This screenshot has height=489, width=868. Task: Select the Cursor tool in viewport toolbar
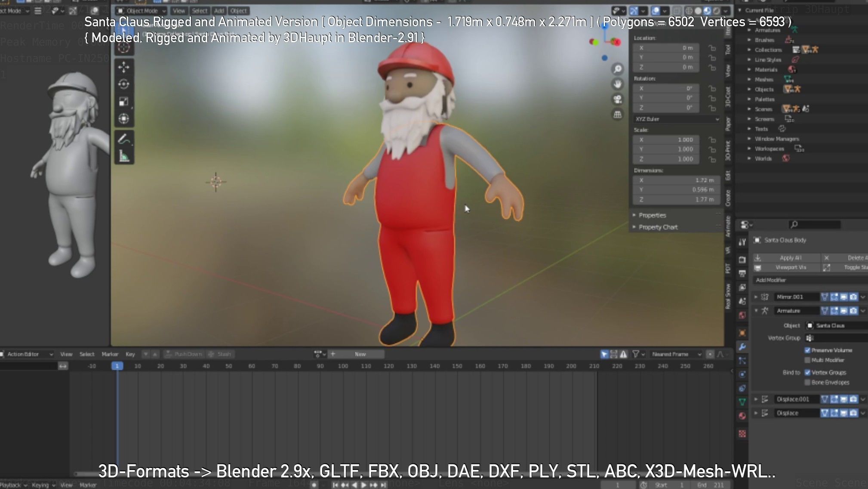124,47
